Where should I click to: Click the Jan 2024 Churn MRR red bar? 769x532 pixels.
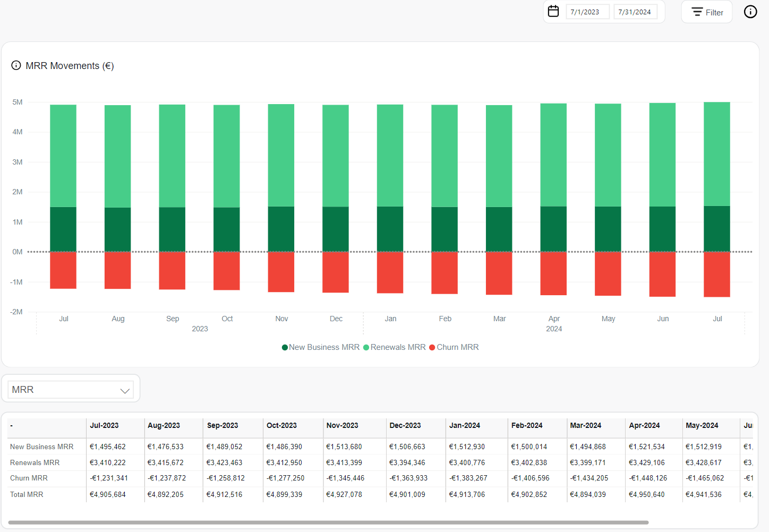pyautogui.click(x=390, y=272)
